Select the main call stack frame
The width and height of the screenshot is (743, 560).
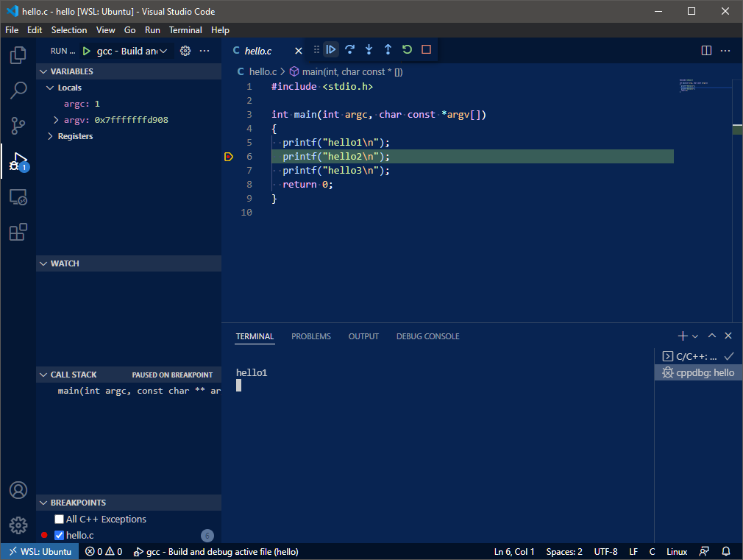tap(129, 391)
